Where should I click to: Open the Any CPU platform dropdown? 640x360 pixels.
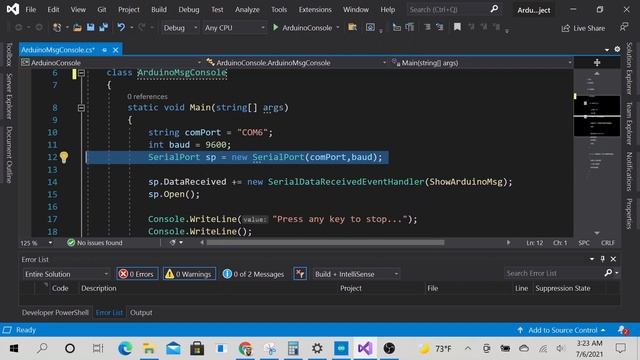tap(235, 28)
